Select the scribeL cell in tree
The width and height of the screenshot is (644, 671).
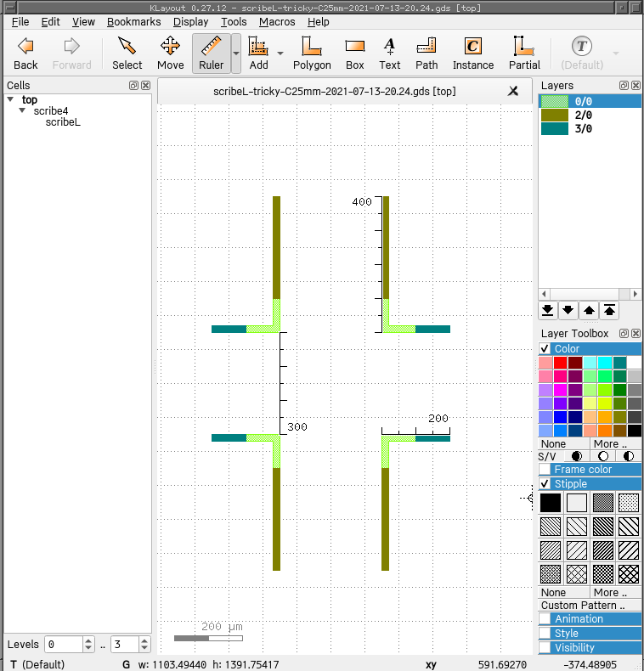click(63, 122)
